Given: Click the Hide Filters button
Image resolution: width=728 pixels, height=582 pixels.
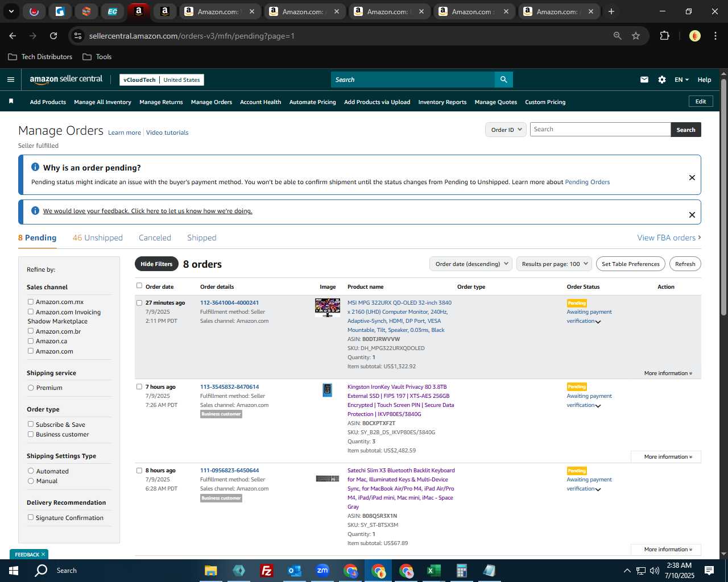Looking at the screenshot, I should point(156,264).
